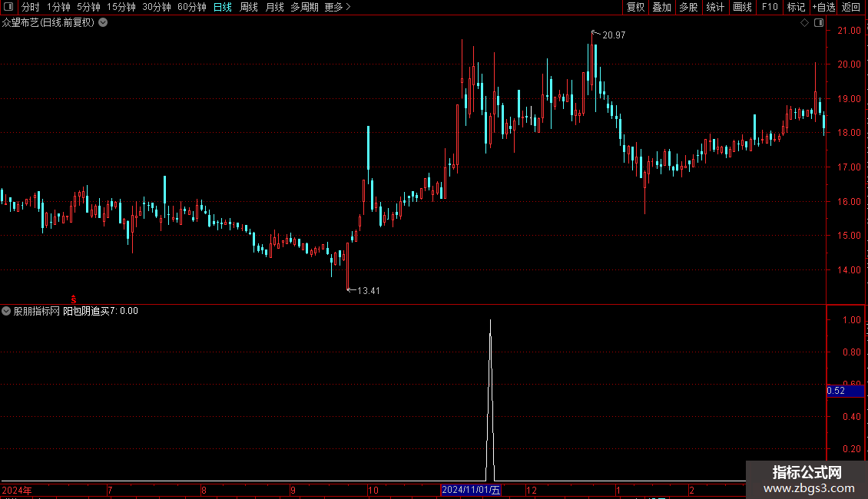The width and height of the screenshot is (868, 499).
Task: Toggle the side panel icon above chart
Action: [819, 23]
